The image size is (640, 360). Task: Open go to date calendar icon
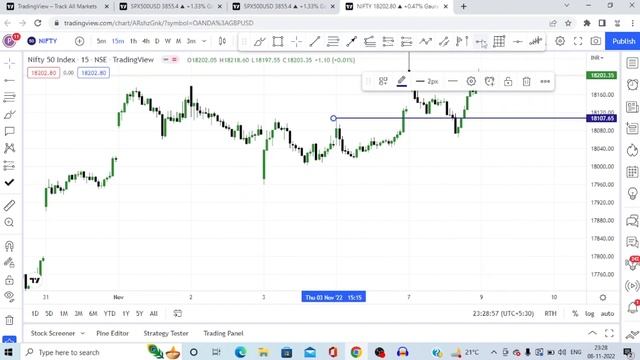pyautogui.click(x=178, y=313)
